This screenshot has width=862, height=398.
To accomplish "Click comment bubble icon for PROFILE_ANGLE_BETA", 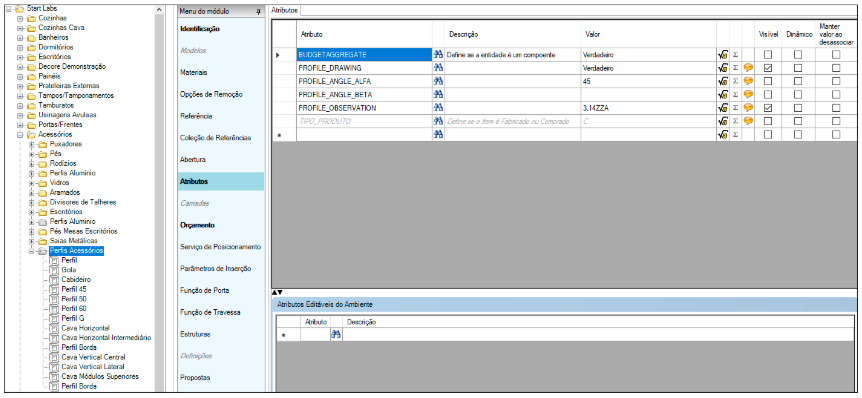I will point(748,95).
